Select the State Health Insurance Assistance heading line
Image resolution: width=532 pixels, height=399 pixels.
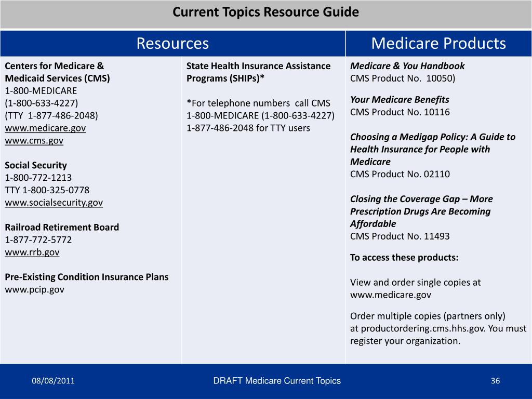tap(259, 66)
